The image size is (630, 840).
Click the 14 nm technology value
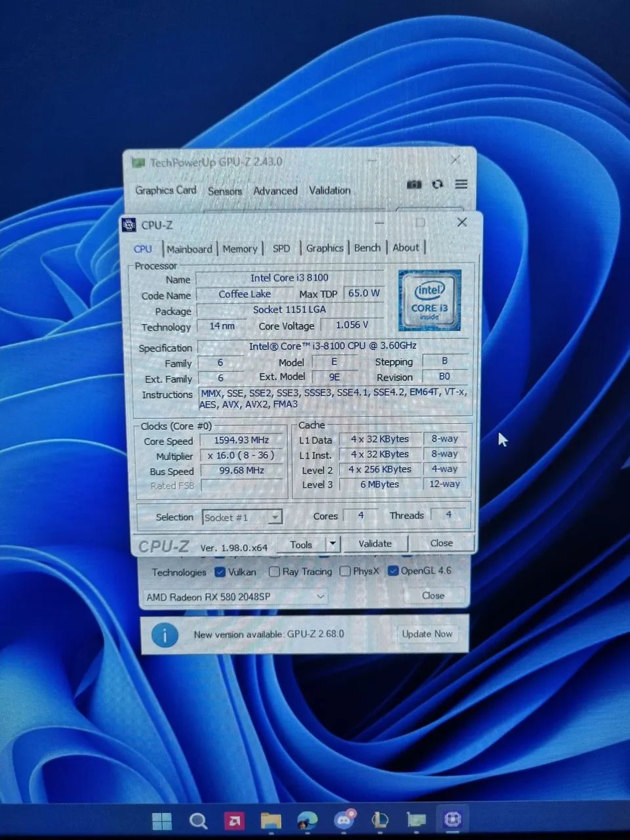pyautogui.click(x=222, y=326)
